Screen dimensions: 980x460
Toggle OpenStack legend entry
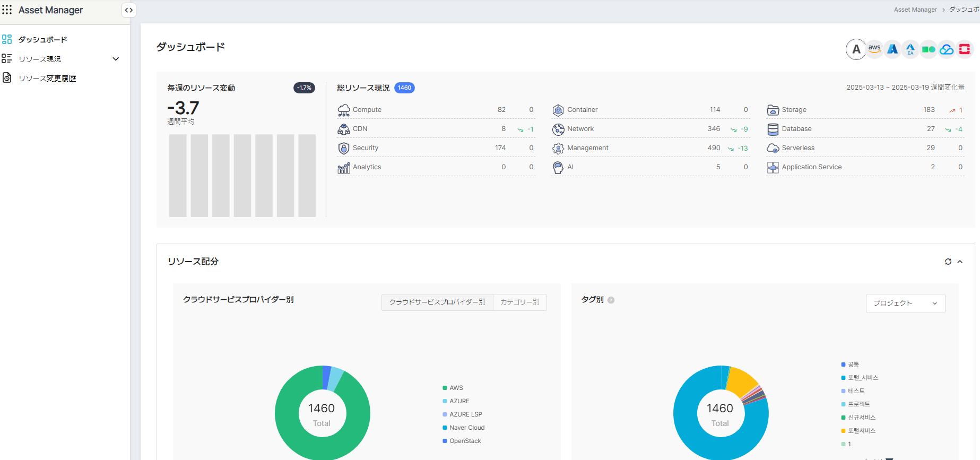[462, 441]
